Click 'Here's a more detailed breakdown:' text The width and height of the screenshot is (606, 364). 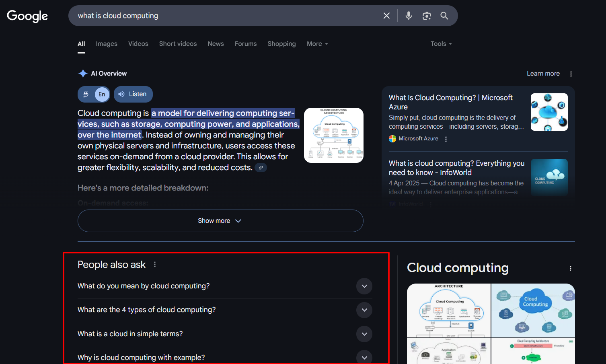pos(143,188)
